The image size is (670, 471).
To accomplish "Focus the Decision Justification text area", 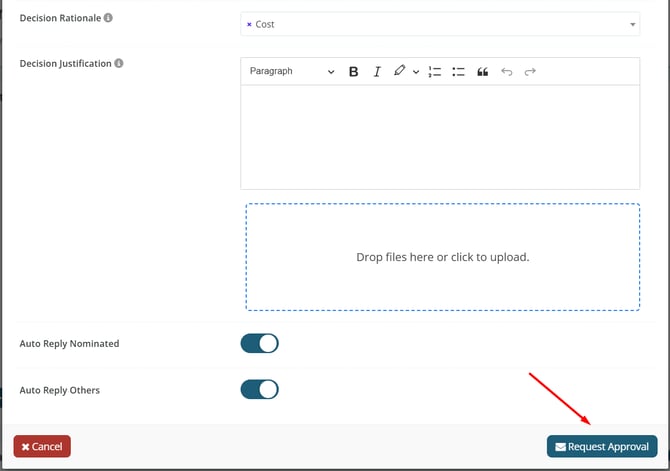I will coord(440,137).
